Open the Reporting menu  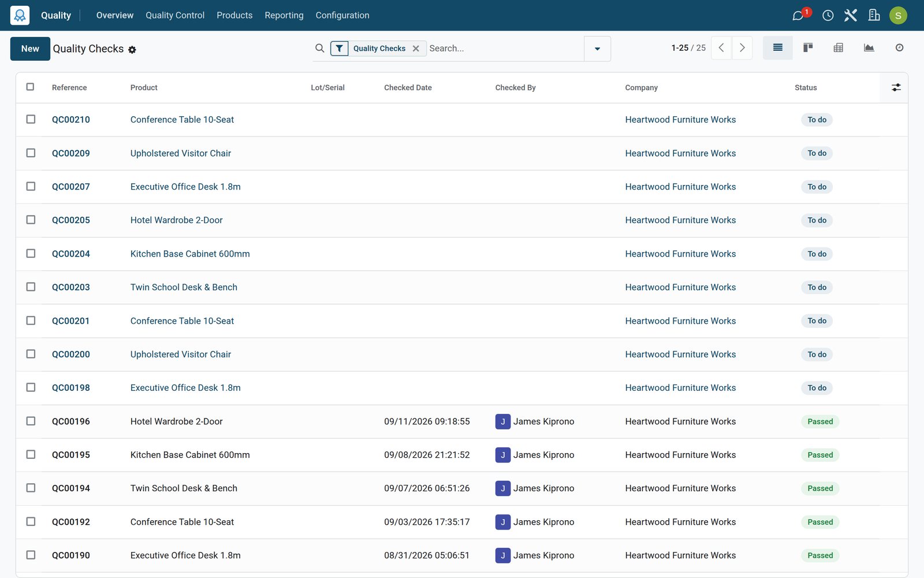[284, 16]
